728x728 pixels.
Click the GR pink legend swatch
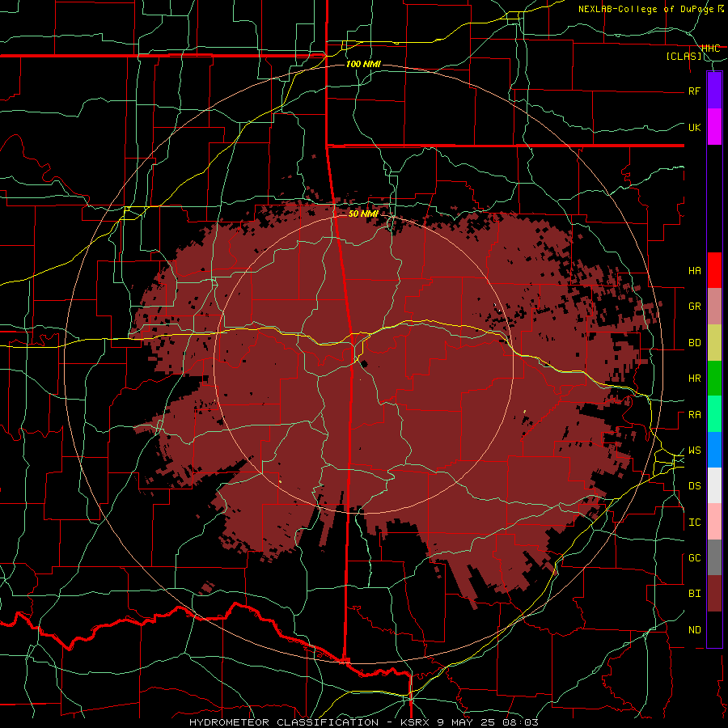click(x=714, y=307)
